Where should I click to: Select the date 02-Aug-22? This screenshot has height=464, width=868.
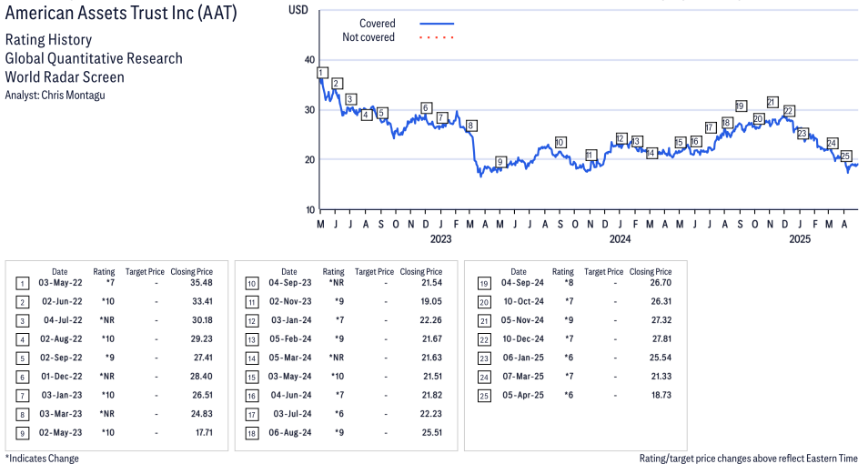point(61,338)
